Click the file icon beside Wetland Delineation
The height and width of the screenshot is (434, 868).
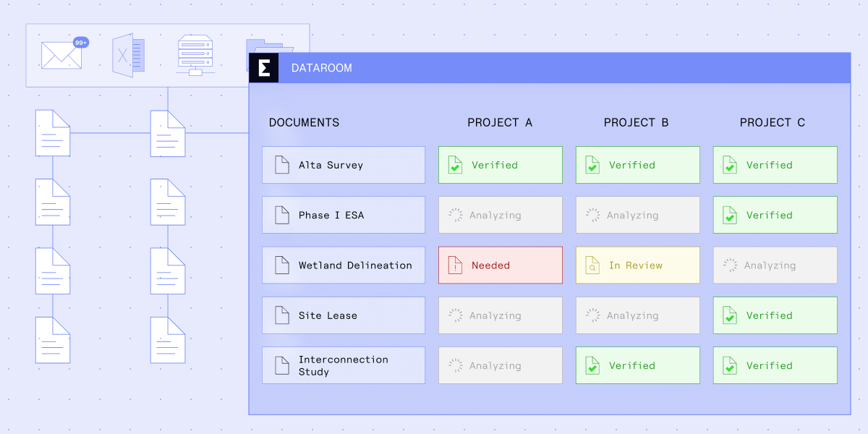282,265
